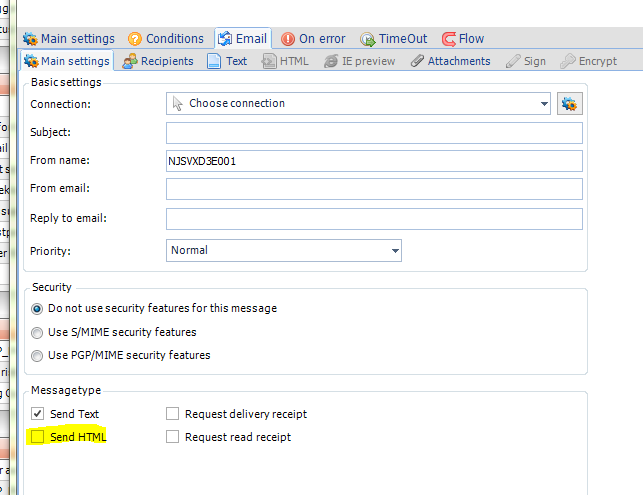This screenshot has width=643, height=495.
Task: Open the IE preview sub-tab
Action: pos(358,61)
